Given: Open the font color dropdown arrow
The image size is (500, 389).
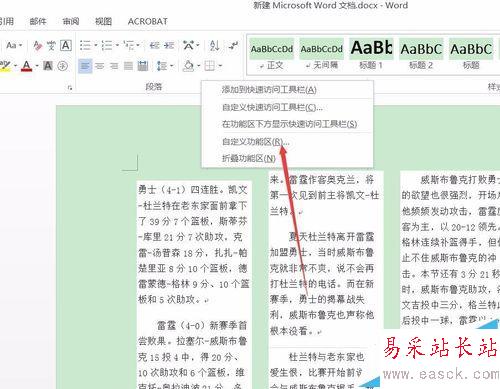Looking at the screenshot, I should click(37, 66).
